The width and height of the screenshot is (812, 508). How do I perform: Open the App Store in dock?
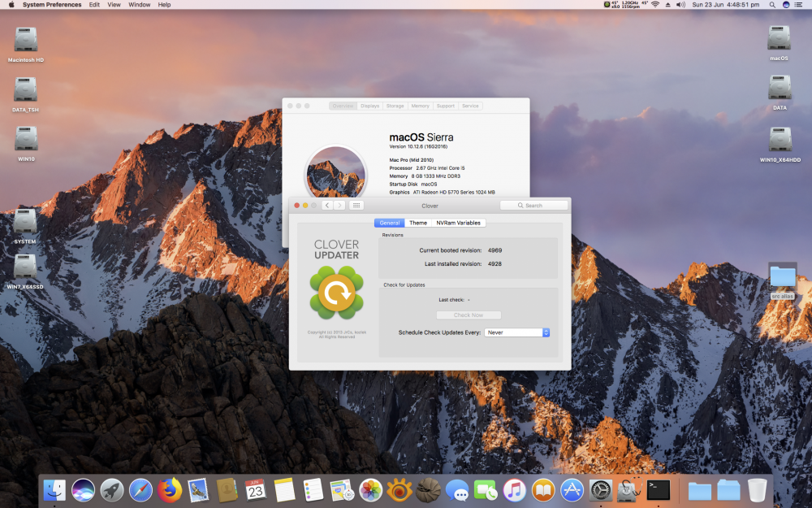(572, 490)
